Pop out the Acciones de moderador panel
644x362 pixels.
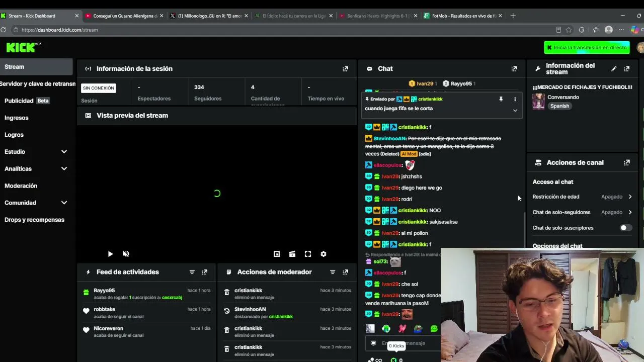coord(345,272)
